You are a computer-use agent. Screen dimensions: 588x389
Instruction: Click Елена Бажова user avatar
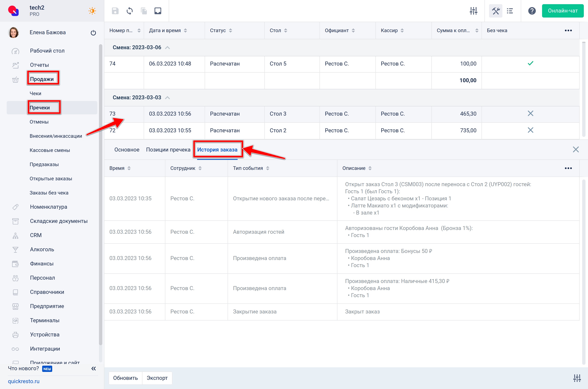tap(13, 33)
